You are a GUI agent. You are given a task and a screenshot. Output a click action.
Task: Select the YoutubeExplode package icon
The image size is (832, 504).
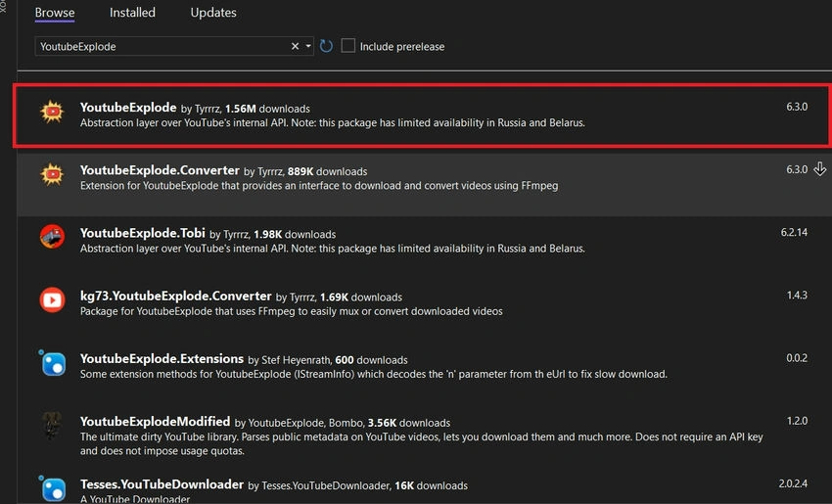click(x=52, y=112)
